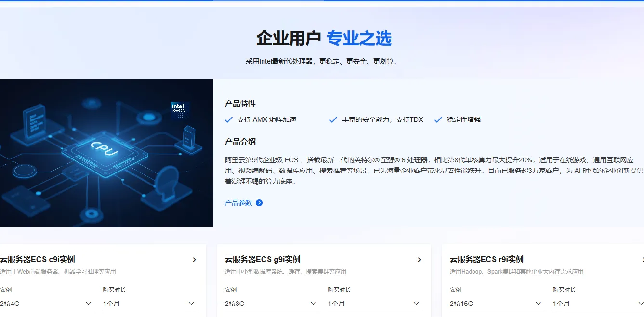Click the checkmark beside 稳定性增强
Screen dimensions: 644x317
(438, 119)
